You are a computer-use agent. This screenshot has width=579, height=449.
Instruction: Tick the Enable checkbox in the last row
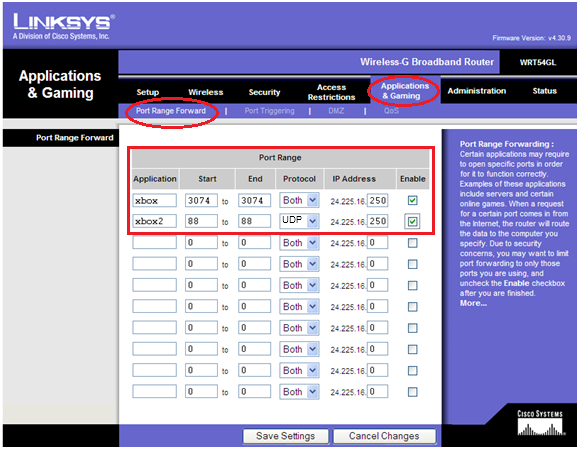point(412,392)
